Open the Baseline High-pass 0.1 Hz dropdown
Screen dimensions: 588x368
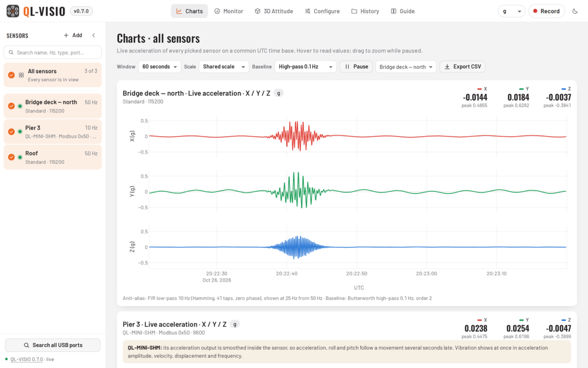point(305,67)
